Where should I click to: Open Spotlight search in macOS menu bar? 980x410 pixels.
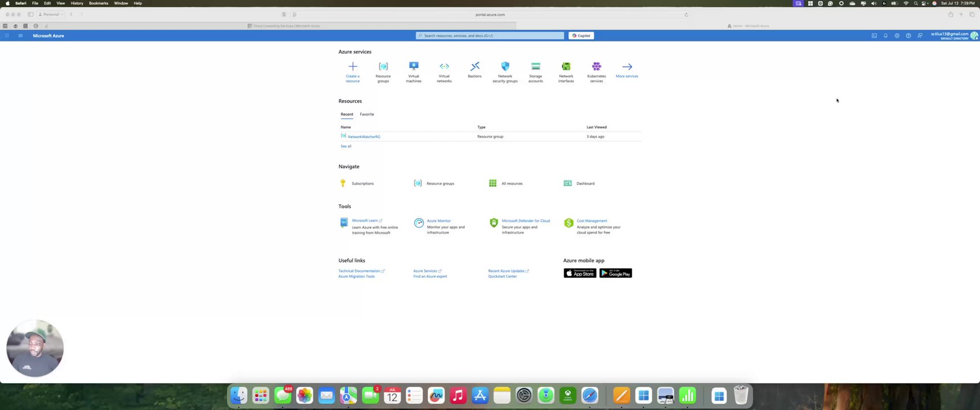click(916, 3)
